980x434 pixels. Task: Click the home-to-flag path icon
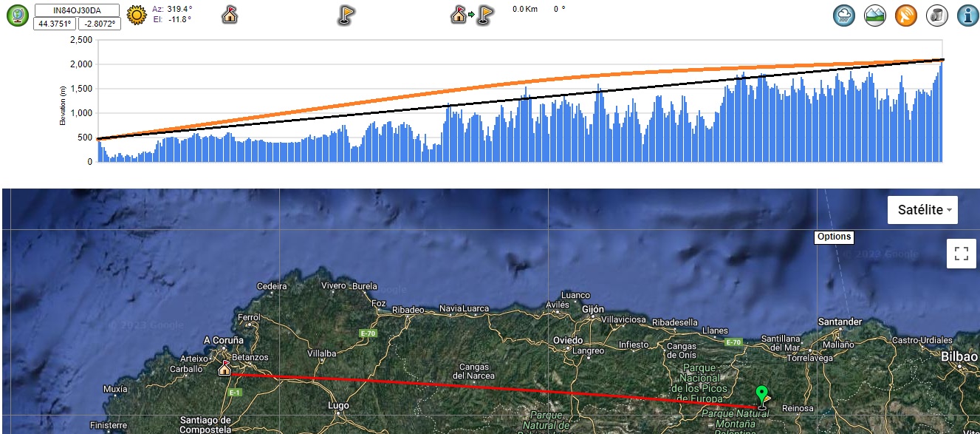(x=473, y=15)
